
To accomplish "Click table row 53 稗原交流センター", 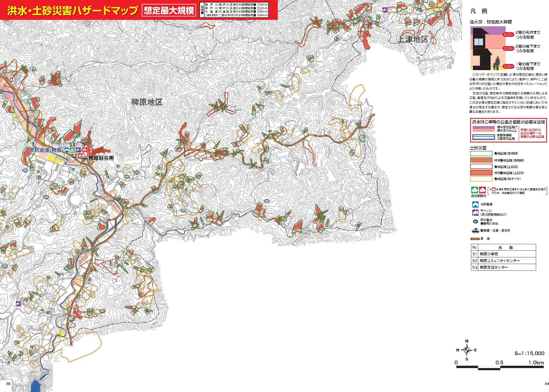I will point(503,267).
